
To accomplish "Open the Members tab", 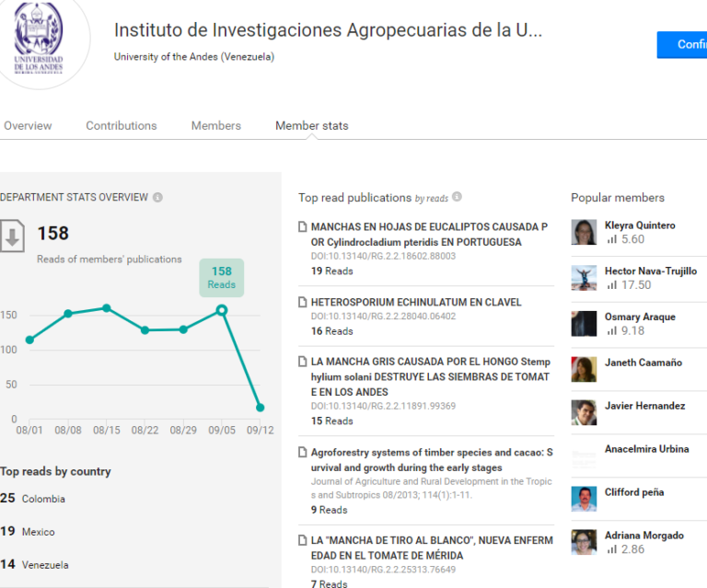I will (x=216, y=126).
